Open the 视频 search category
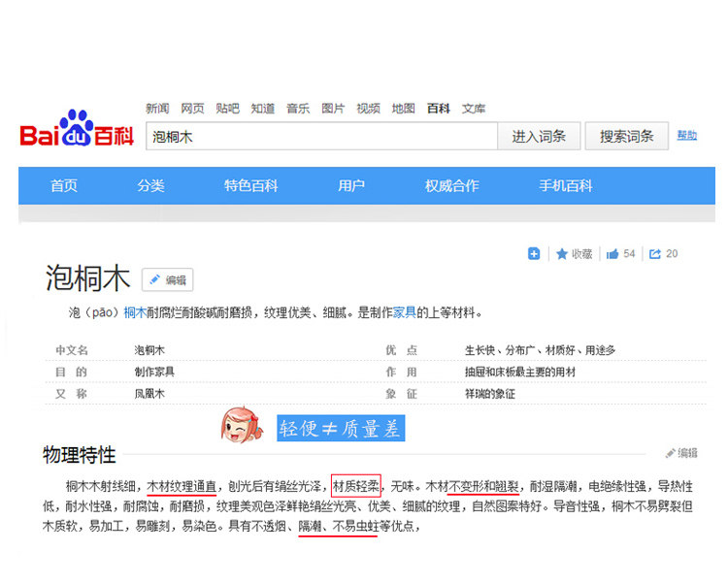 click(x=368, y=109)
